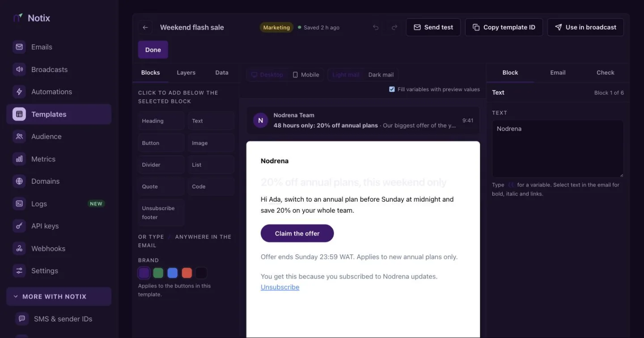Pick the green brand color swatch
Screen dimensions: 644x338
pyautogui.click(x=158, y=273)
